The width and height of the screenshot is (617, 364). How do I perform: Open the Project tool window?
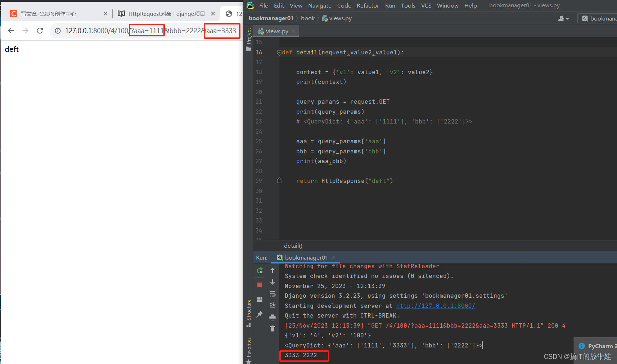click(x=249, y=39)
